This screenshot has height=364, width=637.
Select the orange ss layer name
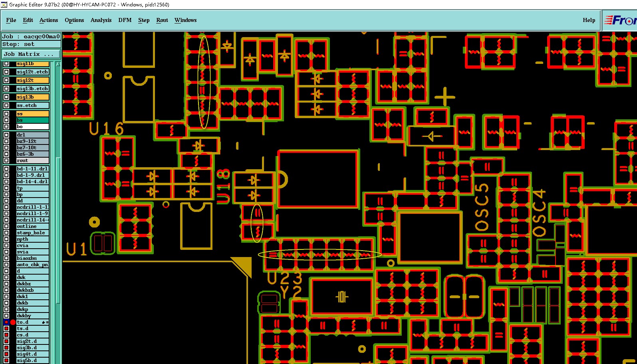(x=32, y=114)
